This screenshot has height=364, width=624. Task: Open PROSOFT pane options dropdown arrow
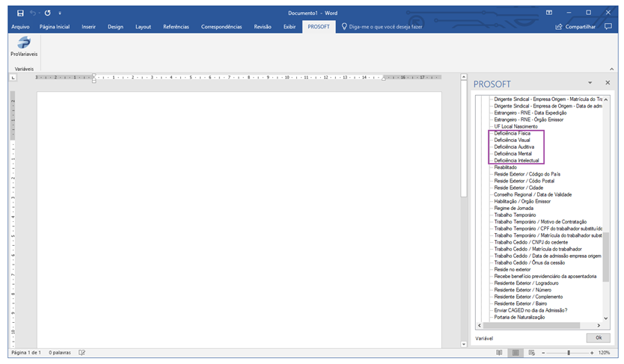(590, 83)
